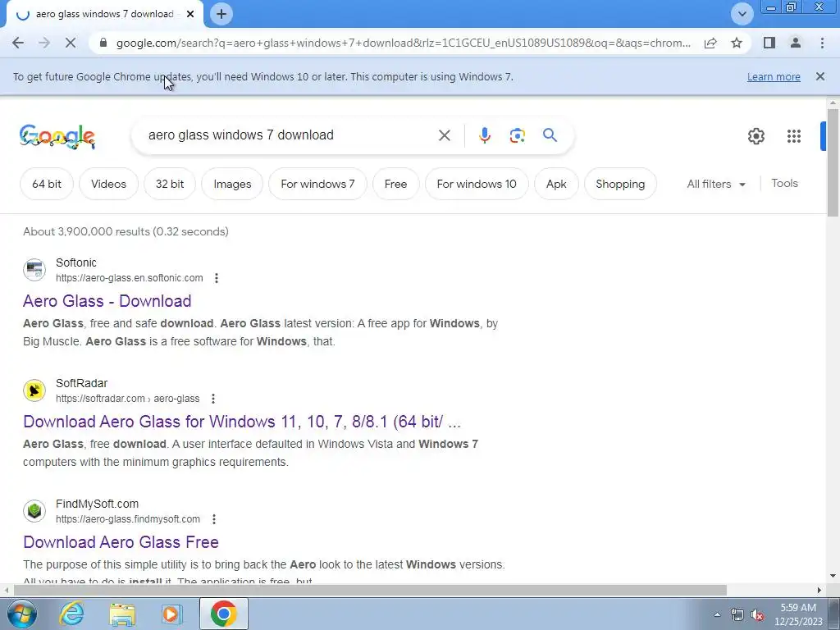The width and height of the screenshot is (840, 630).
Task: Open Windows Explorer from taskbar
Action: point(122,614)
